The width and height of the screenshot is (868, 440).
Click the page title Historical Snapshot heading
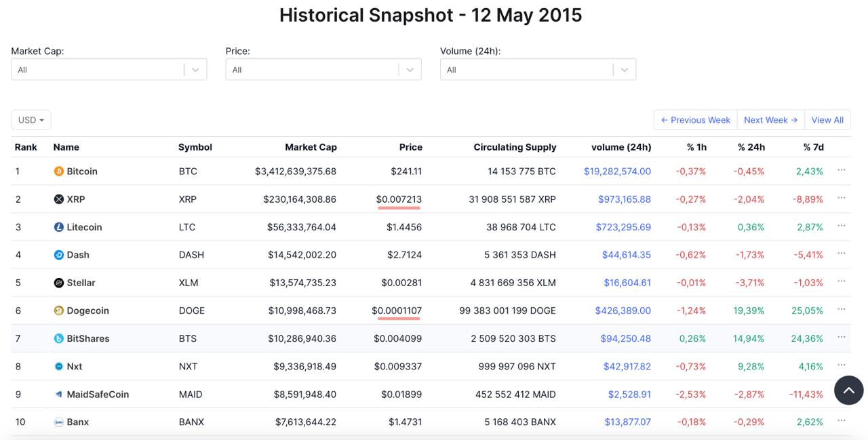431,15
